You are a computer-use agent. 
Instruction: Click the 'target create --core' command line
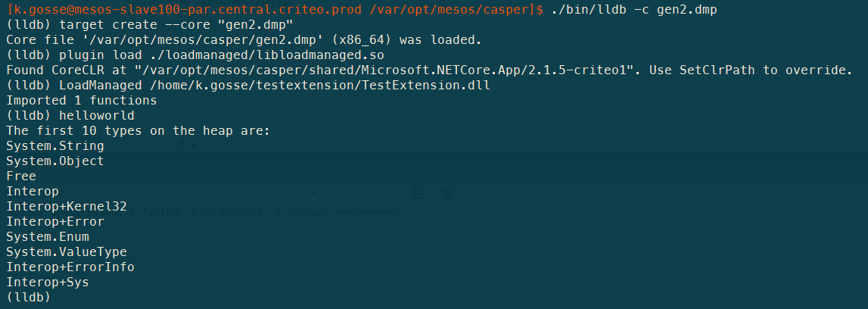150,25
